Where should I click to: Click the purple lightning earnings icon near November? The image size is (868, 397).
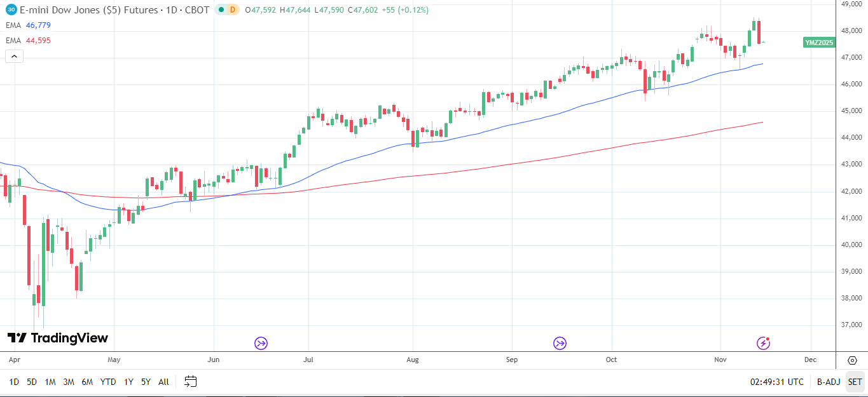[762, 343]
